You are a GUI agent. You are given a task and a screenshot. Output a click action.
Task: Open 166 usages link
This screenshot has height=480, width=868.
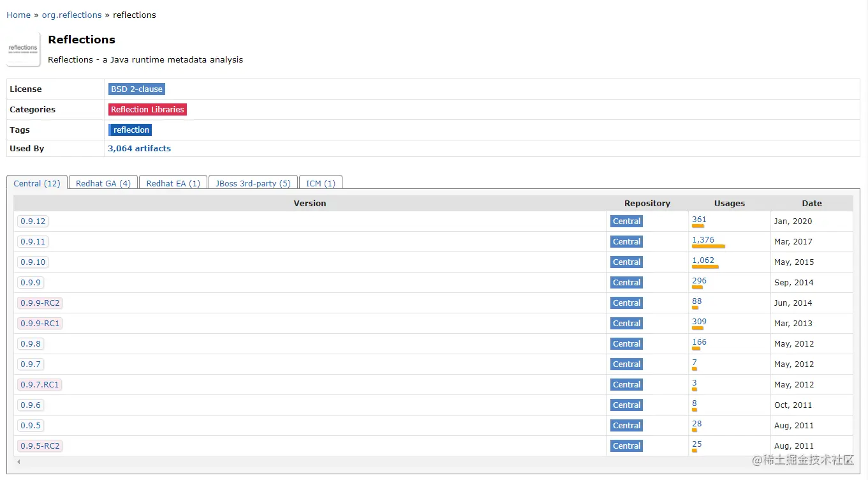click(x=699, y=342)
